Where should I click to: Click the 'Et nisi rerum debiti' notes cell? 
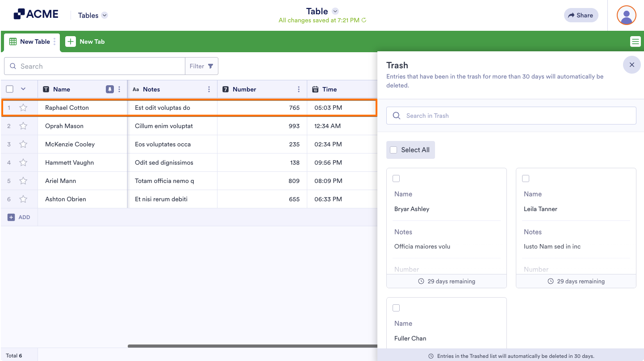172,199
